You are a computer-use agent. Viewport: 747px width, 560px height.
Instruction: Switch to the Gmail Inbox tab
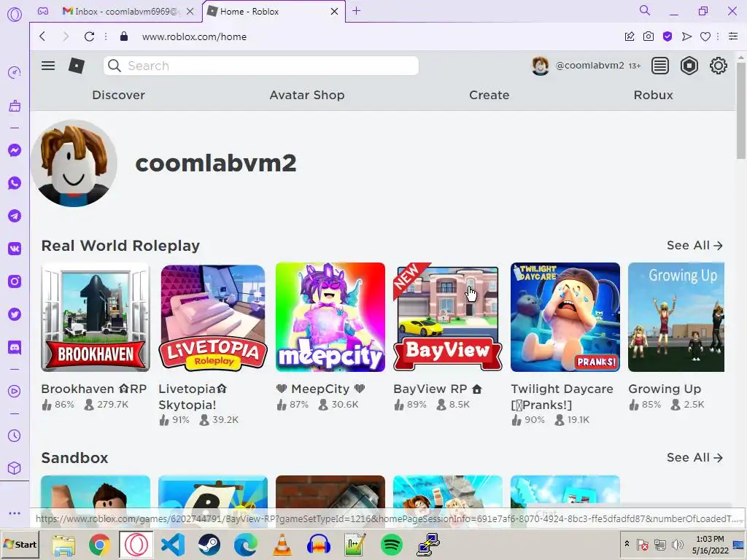pos(128,12)
